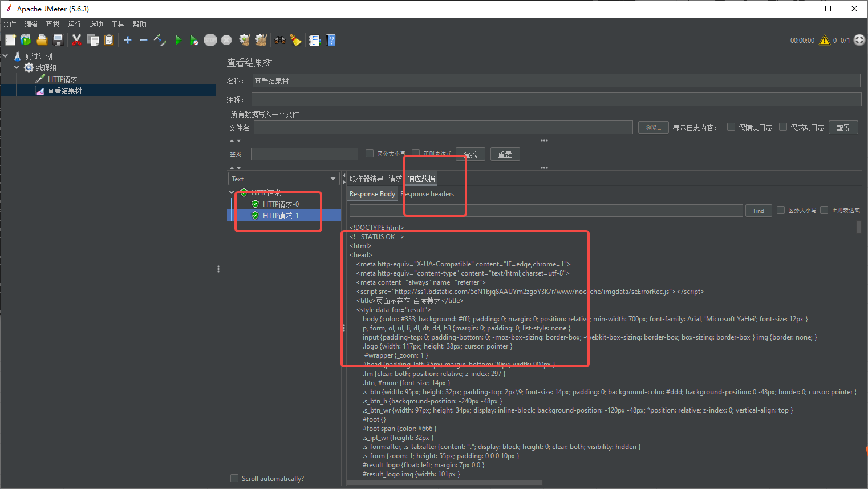Click the warning triangle log indicator
Screen dimensions: 868x489
[825, 40]
